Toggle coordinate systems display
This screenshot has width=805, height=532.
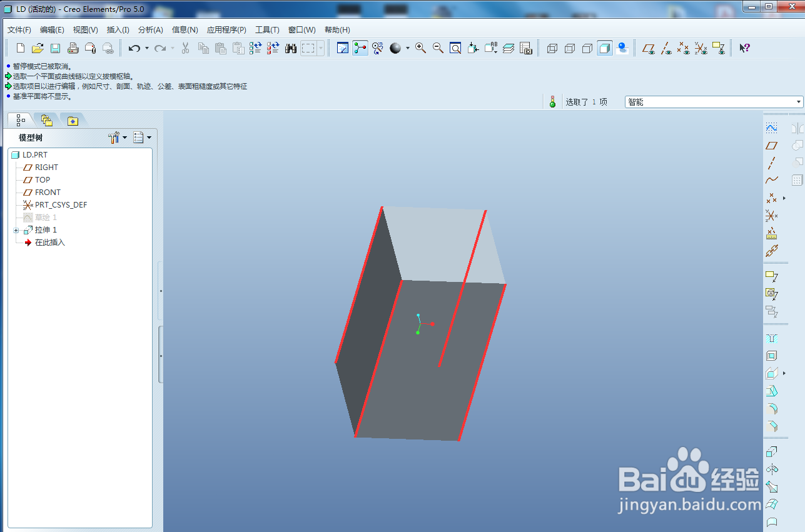click(702, 48)
